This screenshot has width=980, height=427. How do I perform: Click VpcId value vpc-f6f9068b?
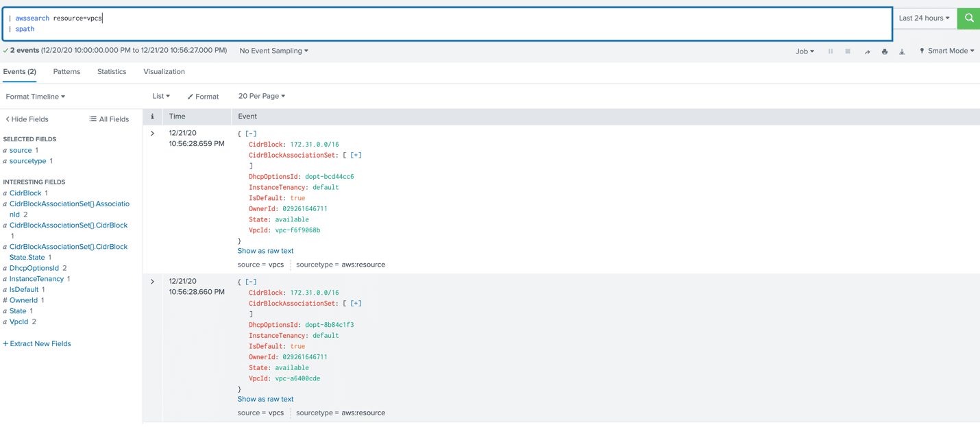[x=297, y=230]
